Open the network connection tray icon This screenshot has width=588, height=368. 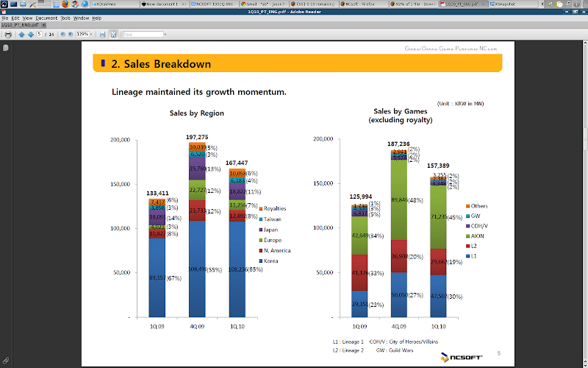tap(568, 4)
